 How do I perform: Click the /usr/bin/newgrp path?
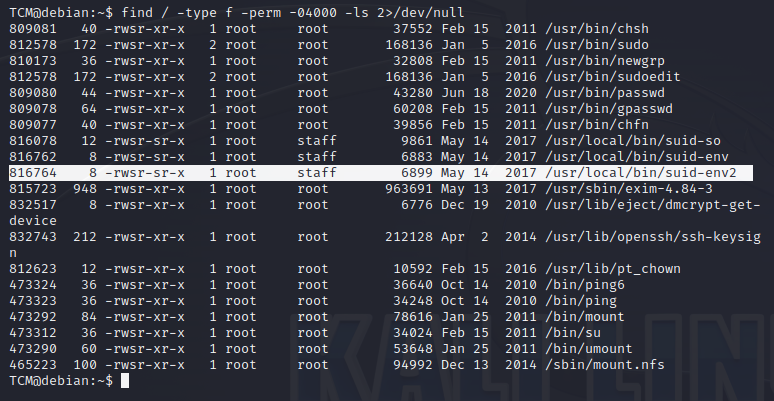(605, 61)
